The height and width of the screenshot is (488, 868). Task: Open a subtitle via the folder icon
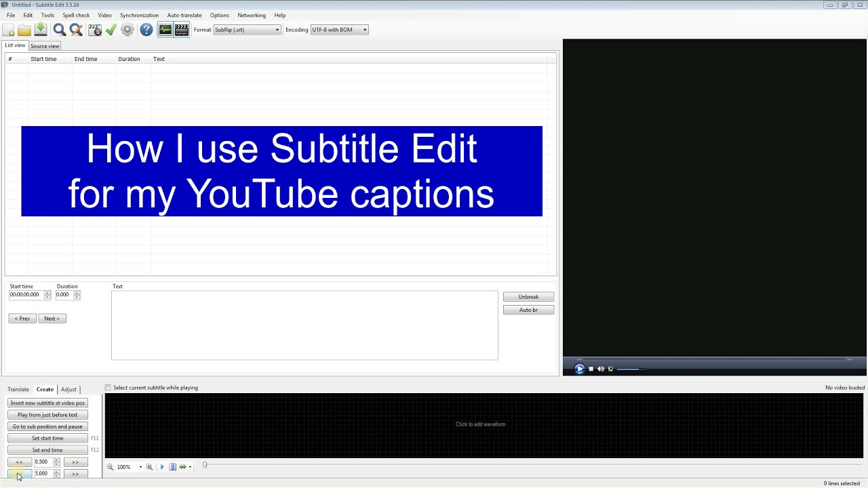[24, 30]
